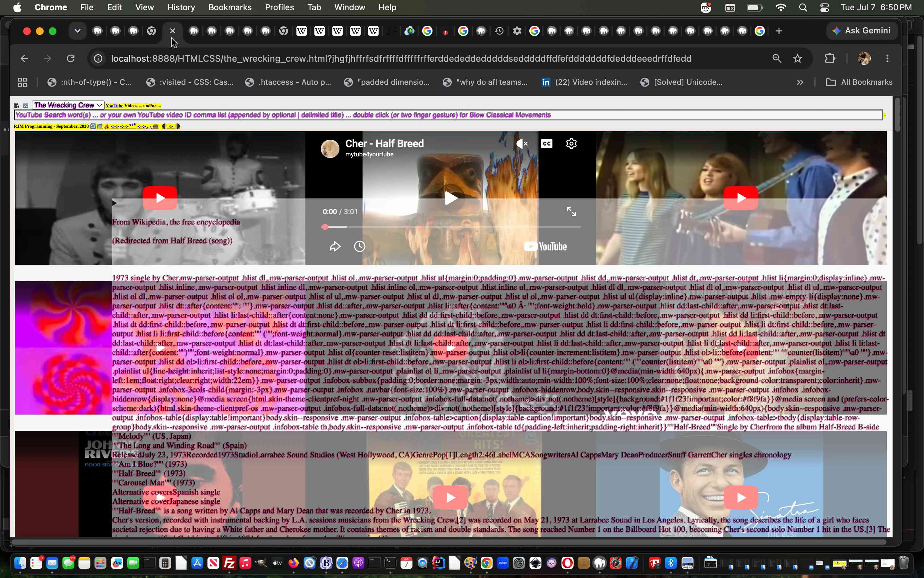Follow the YouTube link in the yellow header
The width and height of the screenshot is (924, 578).
(x=115, y=106)
